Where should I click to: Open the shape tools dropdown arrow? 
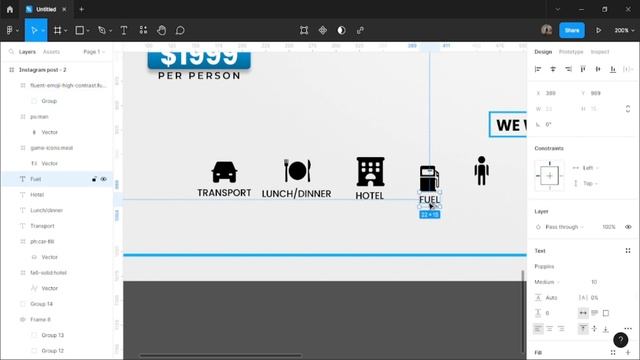[88, 31]
